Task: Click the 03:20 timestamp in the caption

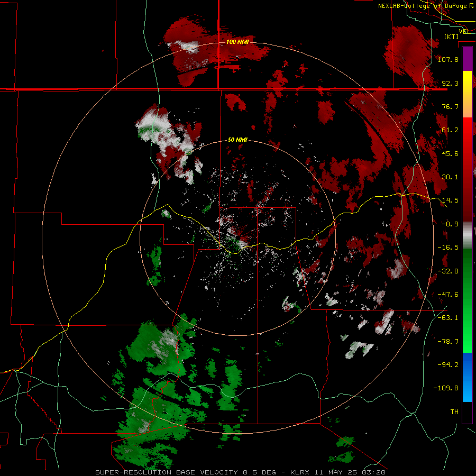Action: coord(373,472)
